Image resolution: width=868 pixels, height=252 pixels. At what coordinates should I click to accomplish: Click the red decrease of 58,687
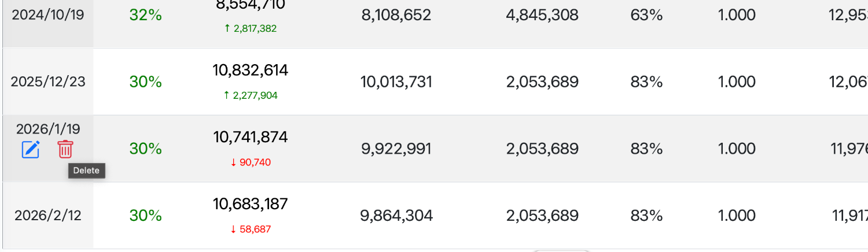[250, 229]
